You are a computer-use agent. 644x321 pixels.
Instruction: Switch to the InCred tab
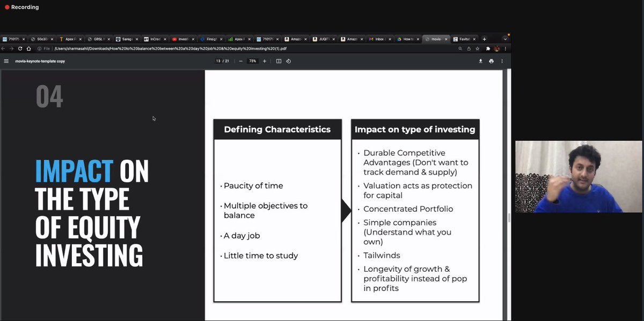[155, 39]
